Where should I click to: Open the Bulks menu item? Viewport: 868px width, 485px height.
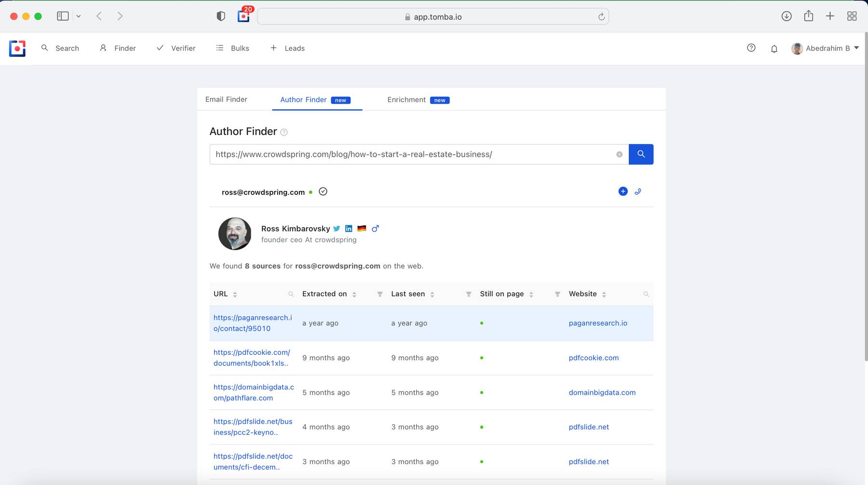tap(233, 48)
